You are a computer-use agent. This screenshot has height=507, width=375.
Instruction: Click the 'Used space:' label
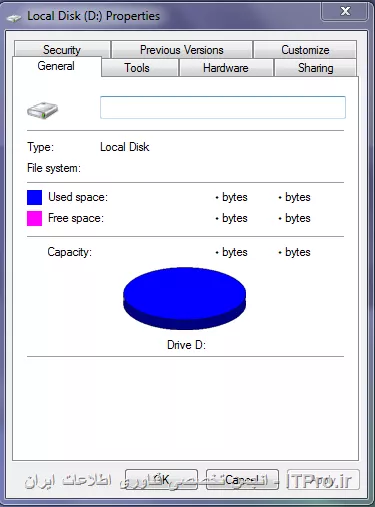point(78,197)
